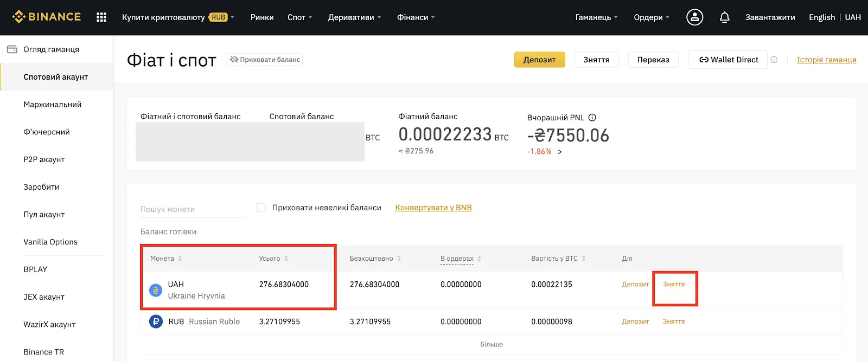The height and width of the screenshot is (361, 868).
Task: Sort by Вартість у BTC column arrows
Action: 584,259
